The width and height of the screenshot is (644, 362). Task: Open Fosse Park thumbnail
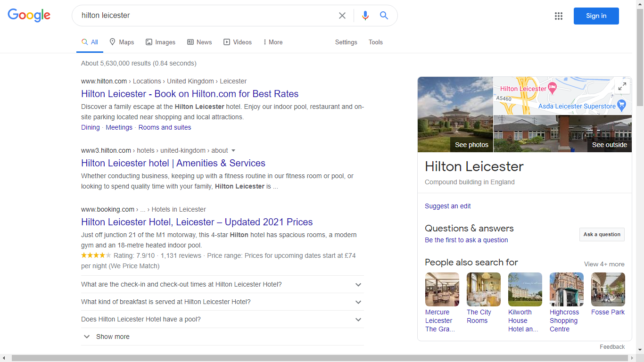point(608,289)
